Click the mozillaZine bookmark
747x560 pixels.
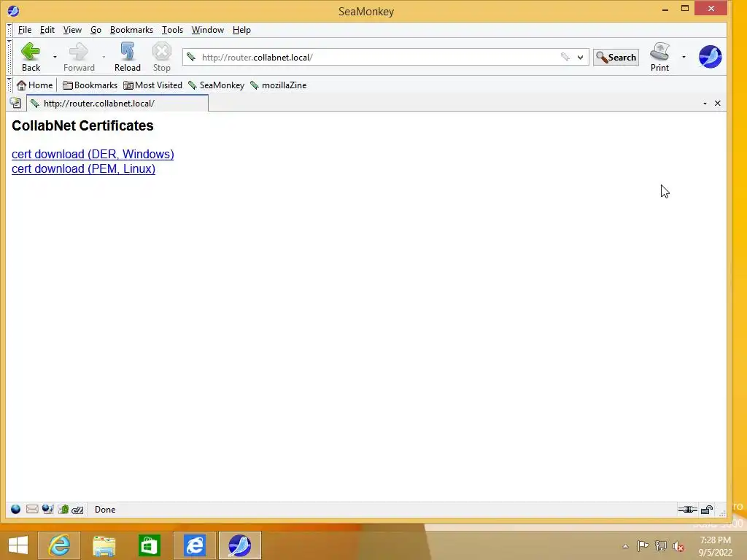pyautogui.click(x=278, y=85)
